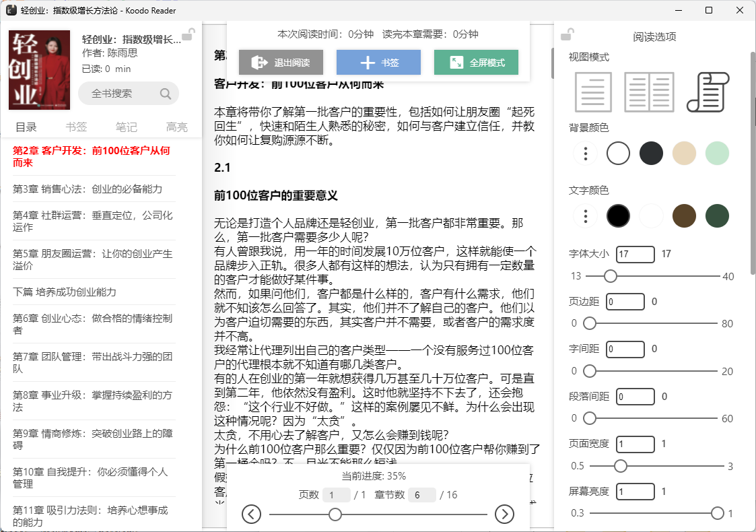Open chapter 第5章 朋友圈运营
The height and width of the screenshot is (532, 756).
coord(94,259)
